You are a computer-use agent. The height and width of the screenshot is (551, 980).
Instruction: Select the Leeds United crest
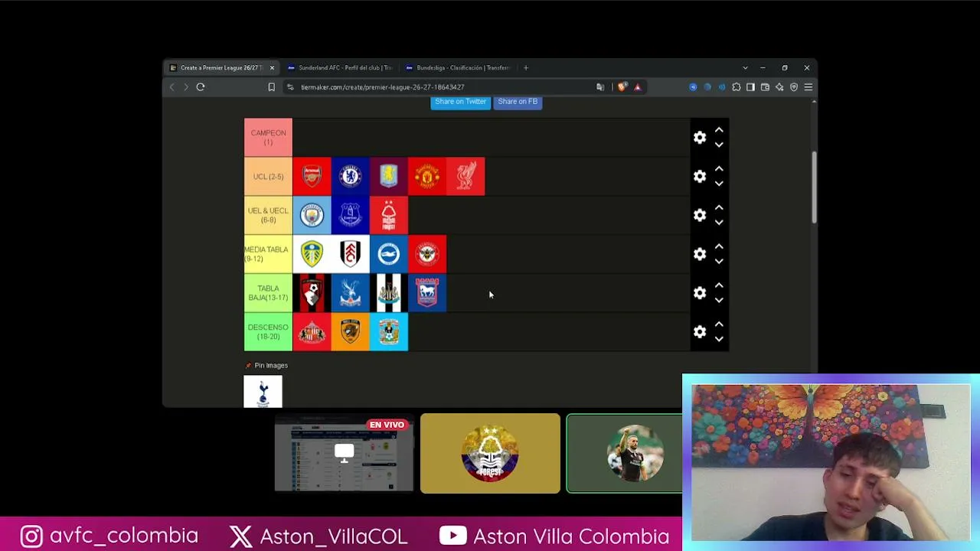pos(312,254)
